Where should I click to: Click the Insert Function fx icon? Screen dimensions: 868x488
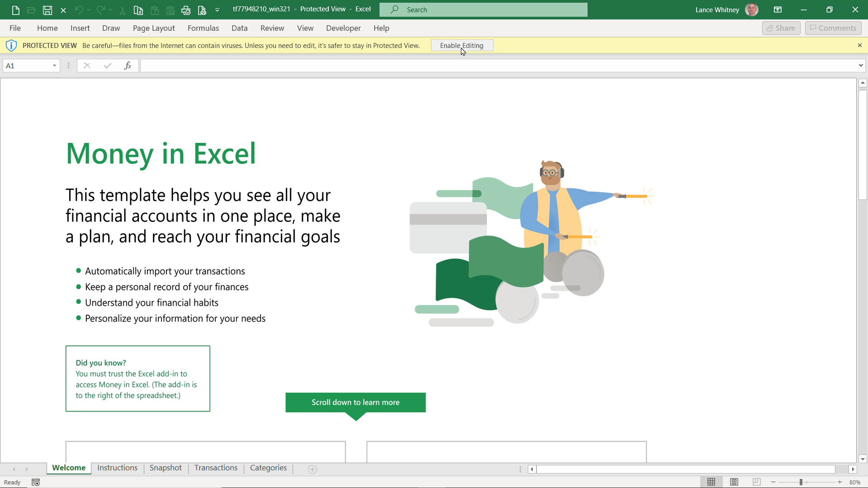pos(128,66)
